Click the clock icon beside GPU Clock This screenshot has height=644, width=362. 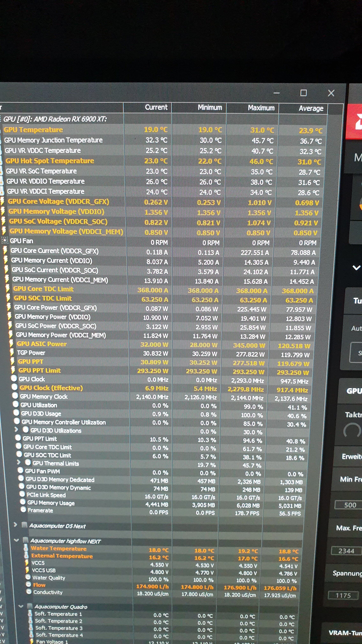[x=14, y=379]
